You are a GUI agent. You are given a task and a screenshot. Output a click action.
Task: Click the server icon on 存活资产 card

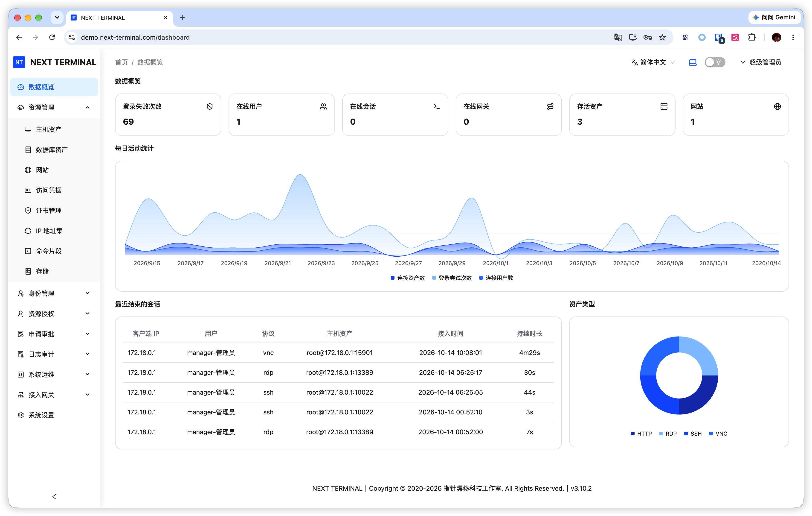point(664,106)
